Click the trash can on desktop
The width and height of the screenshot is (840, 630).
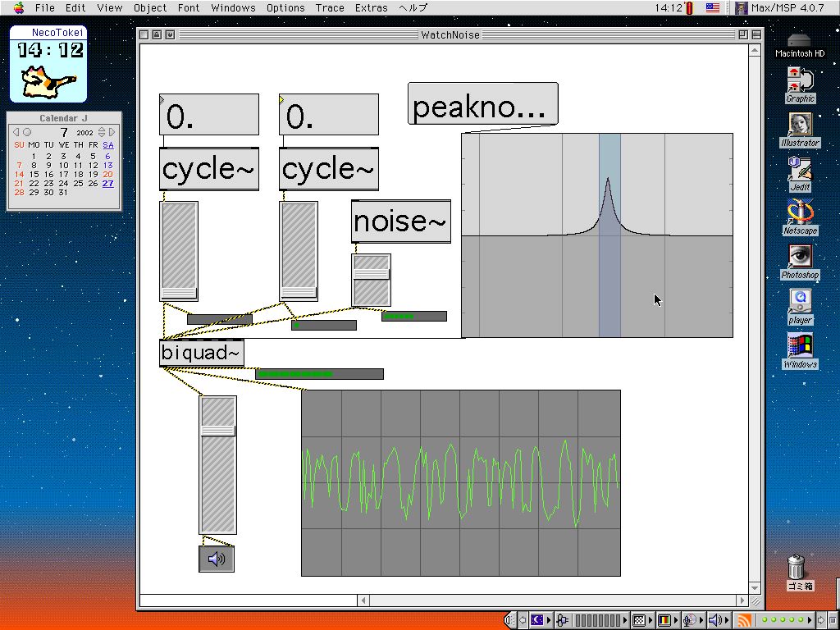click(797, 568)
